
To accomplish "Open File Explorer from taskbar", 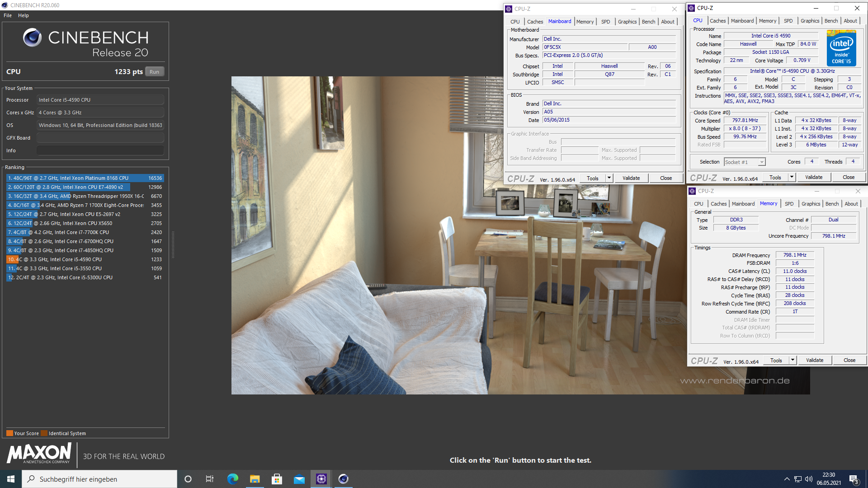I will [x=255, y=479].
